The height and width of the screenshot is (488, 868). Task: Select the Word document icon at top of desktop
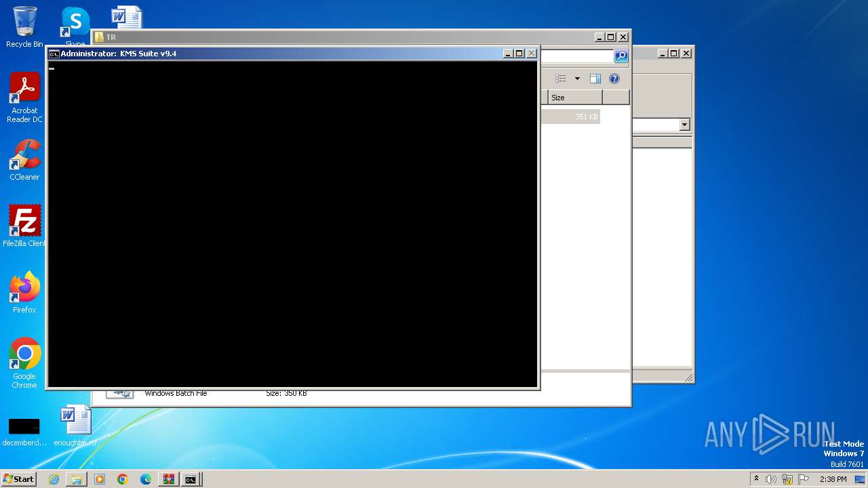(x=127, y=18)
